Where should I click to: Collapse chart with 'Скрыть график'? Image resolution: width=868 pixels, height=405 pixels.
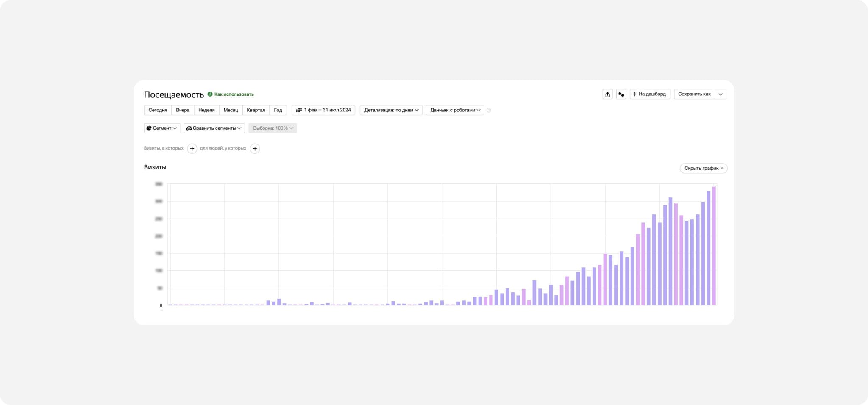pyautogui.click(x=703, y=168)
